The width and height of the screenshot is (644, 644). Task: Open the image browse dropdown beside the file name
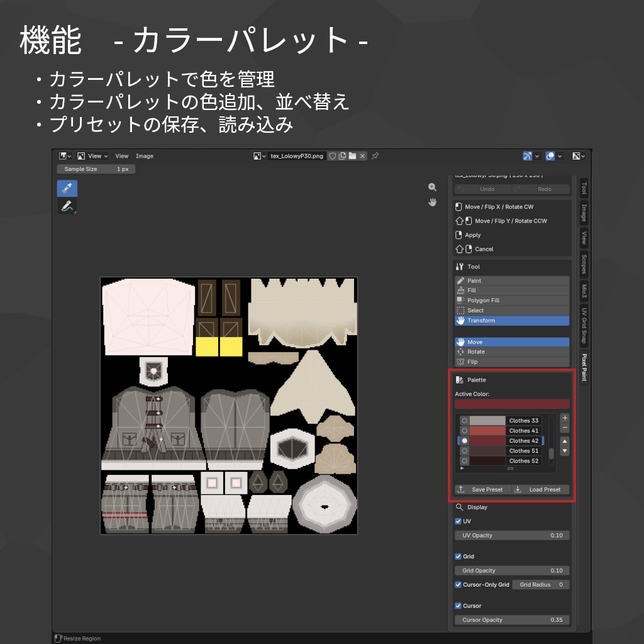click(259, 156)
